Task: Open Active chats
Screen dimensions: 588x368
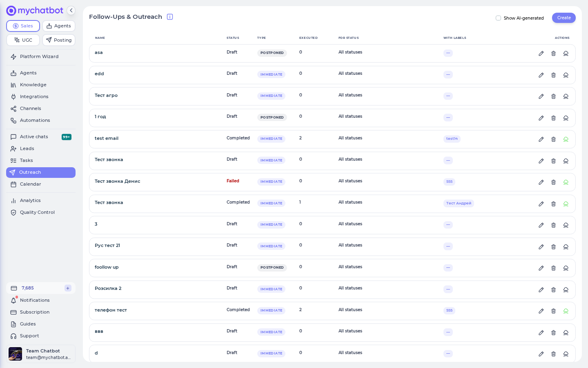Action: 41,137
